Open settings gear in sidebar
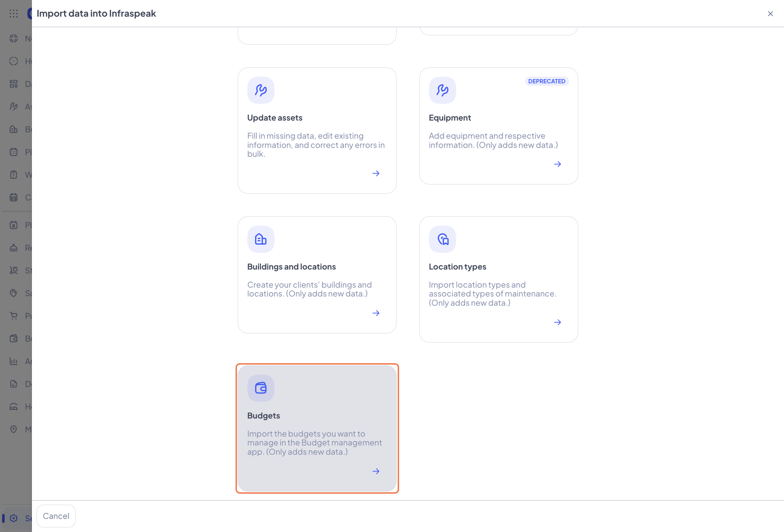 tap(13, 518)
